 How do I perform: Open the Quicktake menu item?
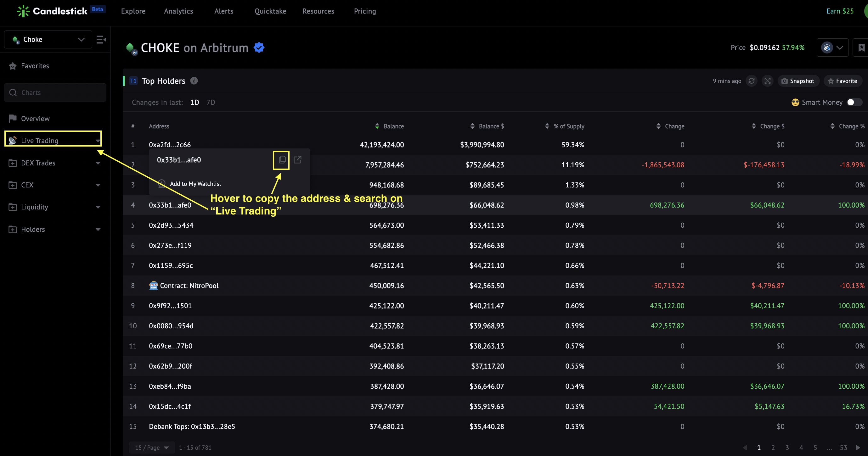(270, 11)
